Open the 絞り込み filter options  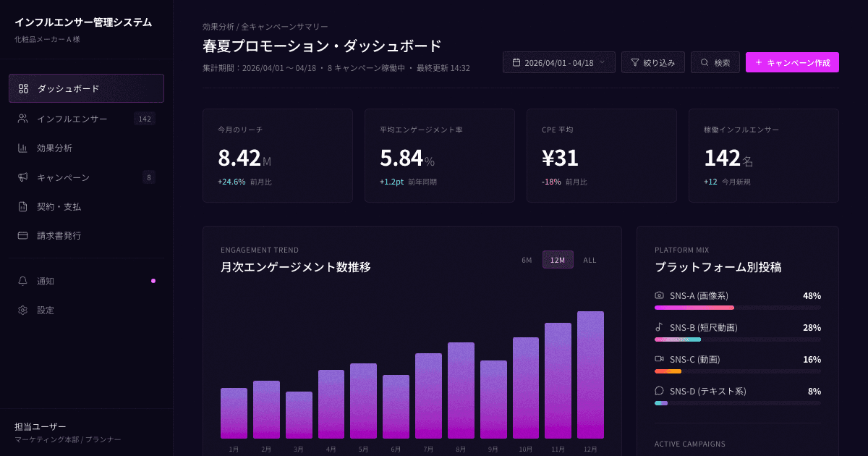click(652, 62)
